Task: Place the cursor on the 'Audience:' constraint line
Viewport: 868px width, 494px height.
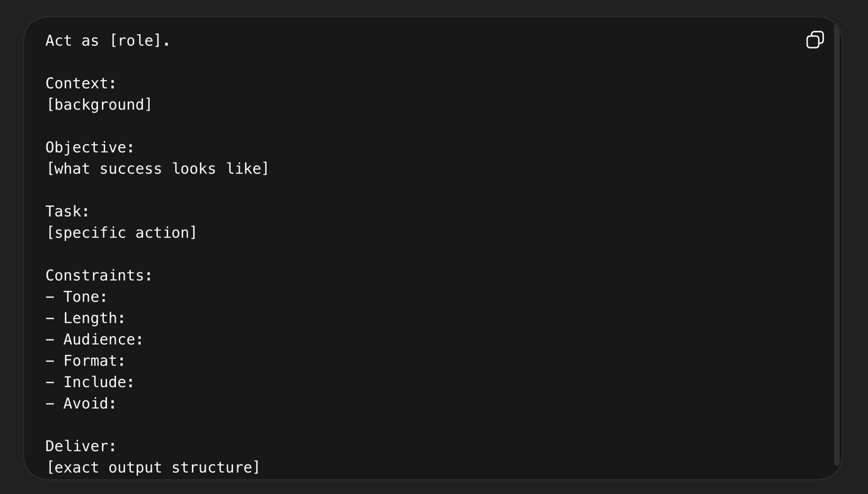Action: coord(103,340)
